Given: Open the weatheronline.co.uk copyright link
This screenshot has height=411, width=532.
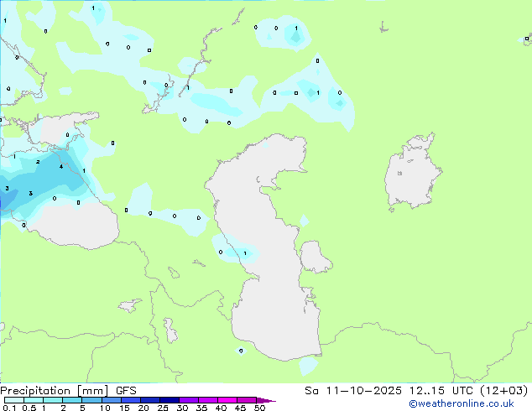Looking at the screenshot, I should [x=461, y=403].
